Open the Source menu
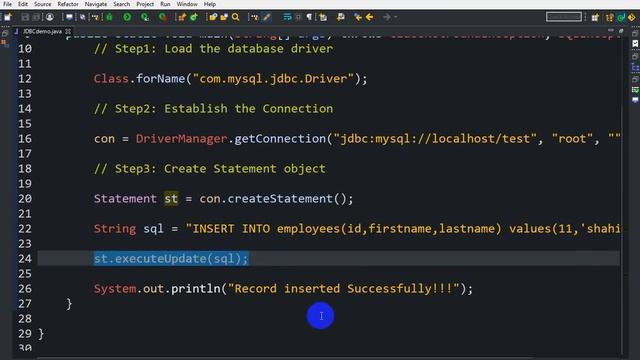This screenshot has height=360, width=640. tap(42, 4)
